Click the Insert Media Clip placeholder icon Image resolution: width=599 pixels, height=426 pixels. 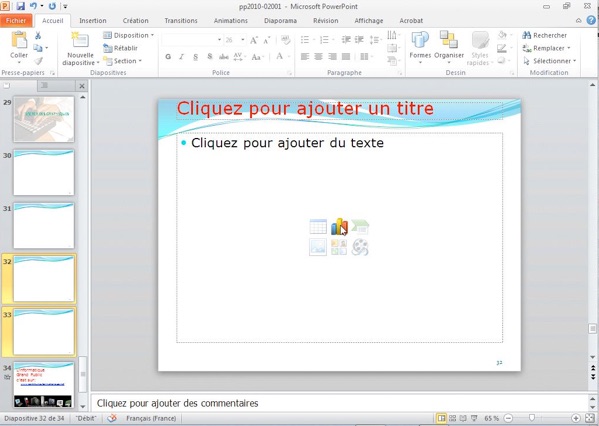[x=360, y=247]
